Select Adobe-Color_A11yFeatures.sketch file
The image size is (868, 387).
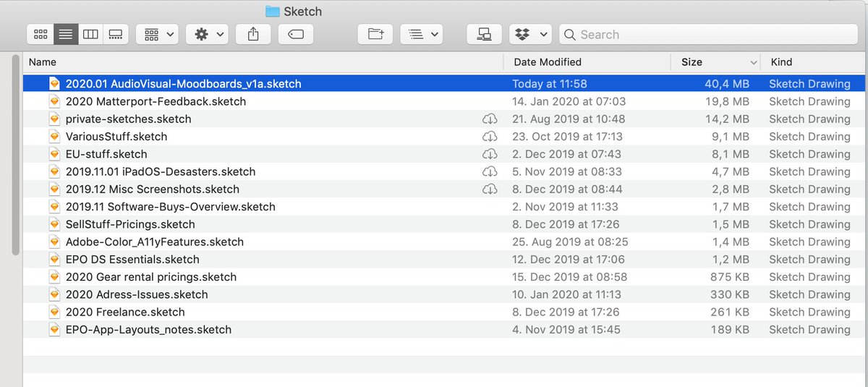pyautogui.click(x=446, y=242)
